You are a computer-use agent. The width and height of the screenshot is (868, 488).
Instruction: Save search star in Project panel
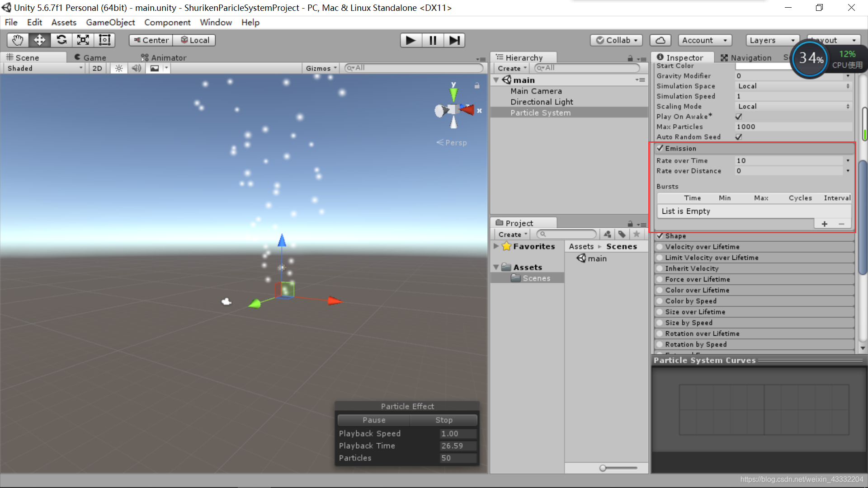[x=637, y=234]
